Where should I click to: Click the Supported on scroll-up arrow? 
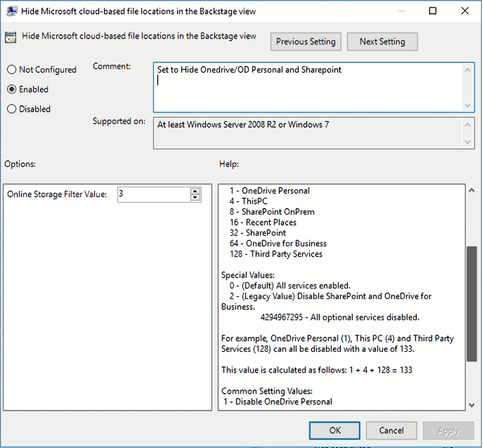[467, 124]
